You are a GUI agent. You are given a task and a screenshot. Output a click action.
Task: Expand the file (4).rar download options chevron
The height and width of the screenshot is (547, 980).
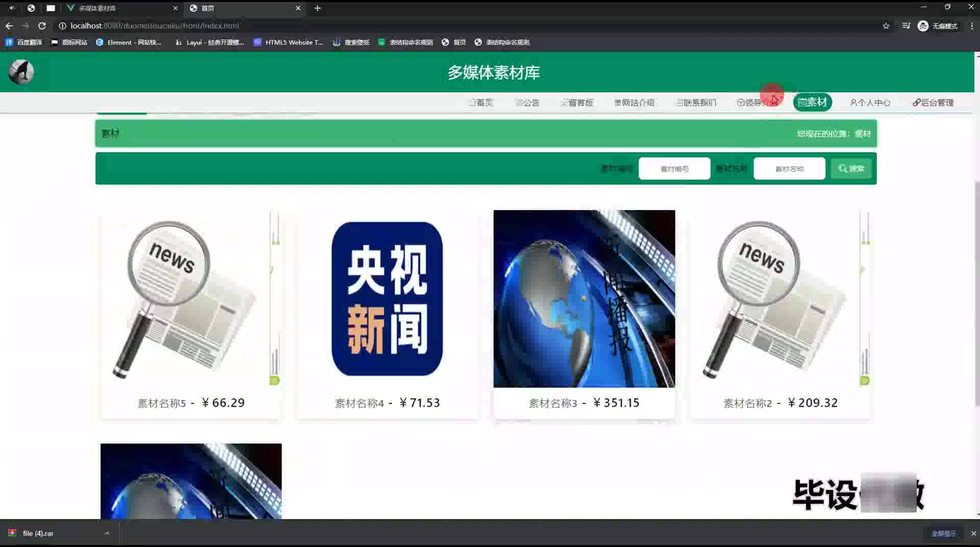coord(107,533)
